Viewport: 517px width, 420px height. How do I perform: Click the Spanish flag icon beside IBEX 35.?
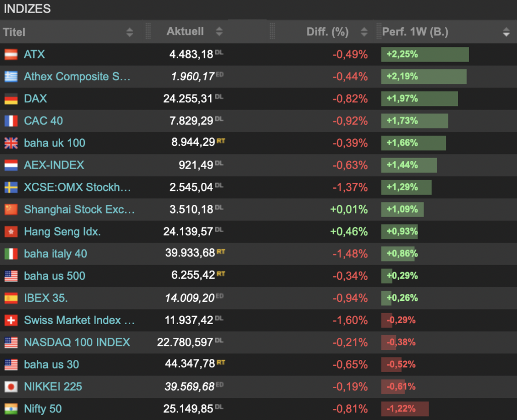pyautogui.click(x=11, y=298)
